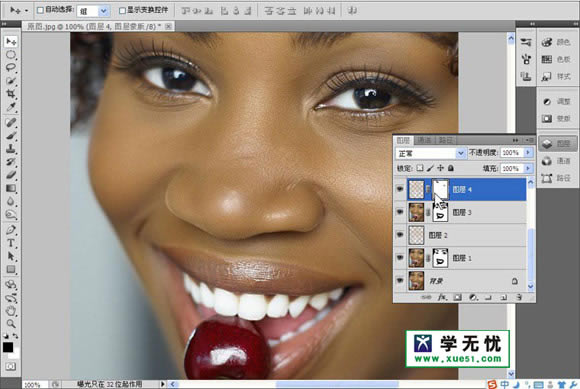The height and width of the screenshot is (389, 580).
Task: Switch to the 通道 tab
Action: (424, 140)
